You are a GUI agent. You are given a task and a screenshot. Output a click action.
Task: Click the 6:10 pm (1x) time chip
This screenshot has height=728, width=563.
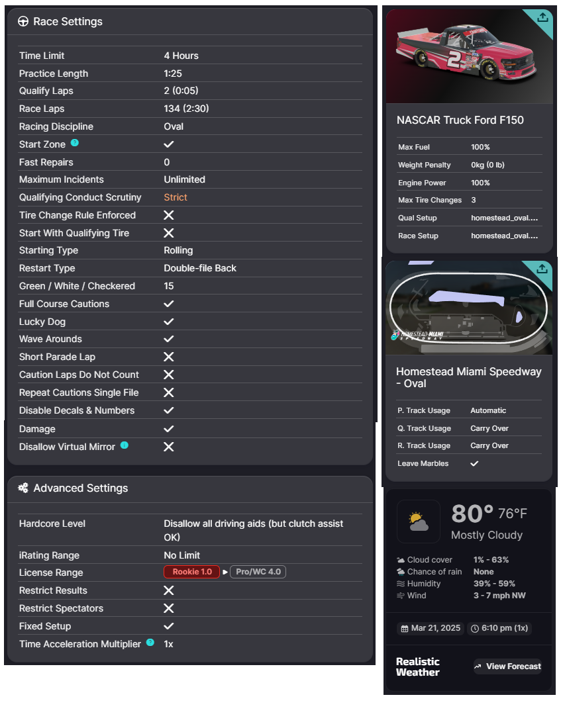(499, 628)
